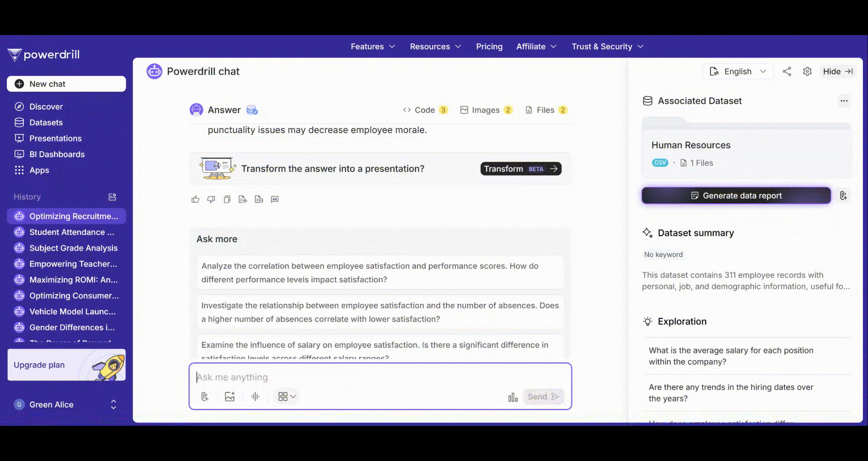The height and width of the screenshot is (461, 868).
Task: Switch to the Code tab
Action: click(x=425, y=110)
